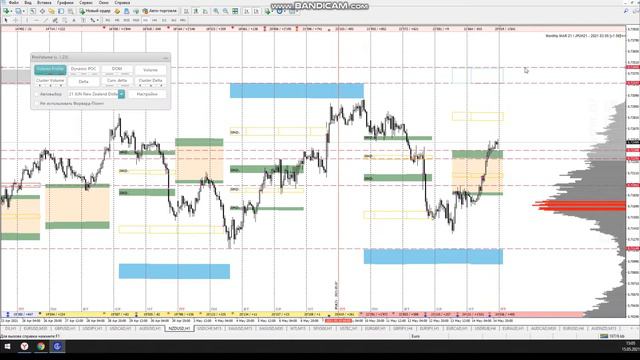Switch chart to bar chart mode

(186, 11)
